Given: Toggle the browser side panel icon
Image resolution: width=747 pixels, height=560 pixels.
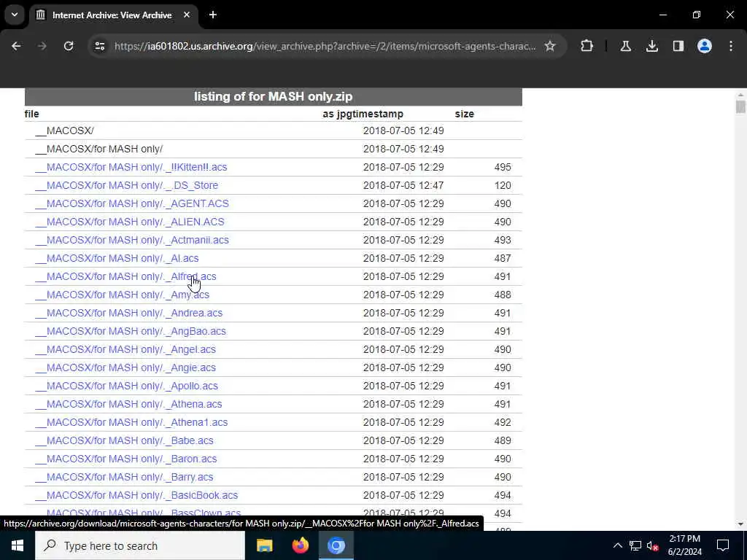Looking at the screenshot, I should [678, 46].
